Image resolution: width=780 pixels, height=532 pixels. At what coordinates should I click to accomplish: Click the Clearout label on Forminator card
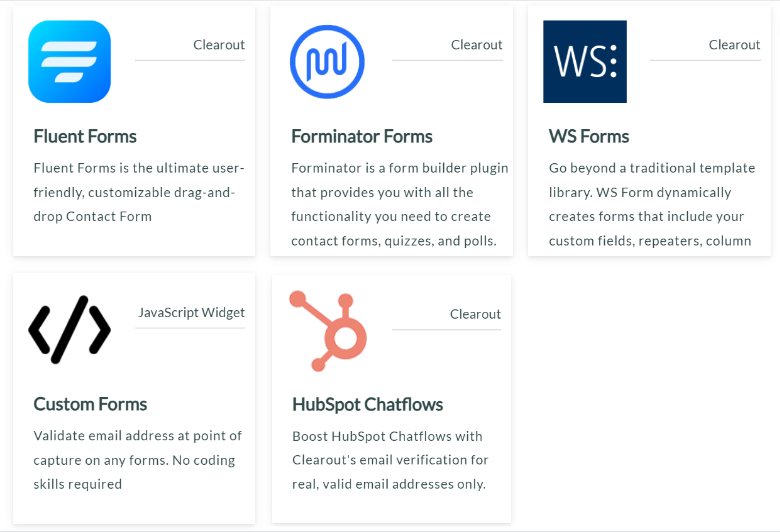(x=477, y=45)
